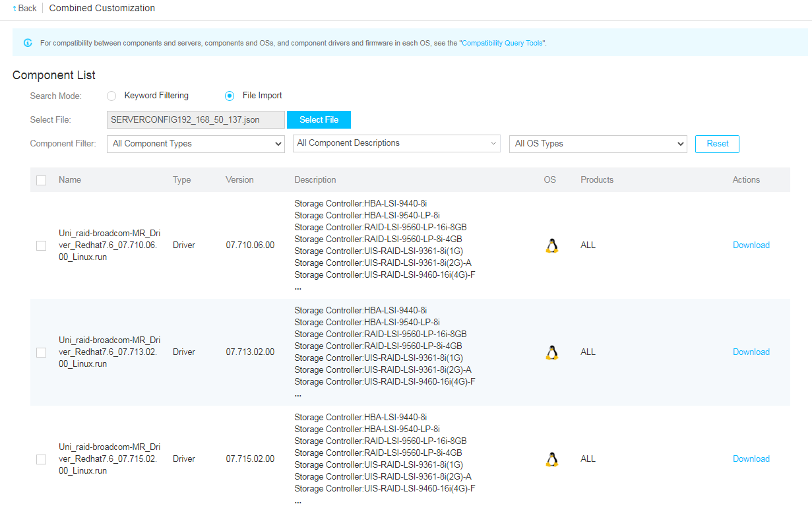Click version cell 07.715.02.00
Image resolution: width=812 pixels, height=506 pixels.
(x=250, y=459)
